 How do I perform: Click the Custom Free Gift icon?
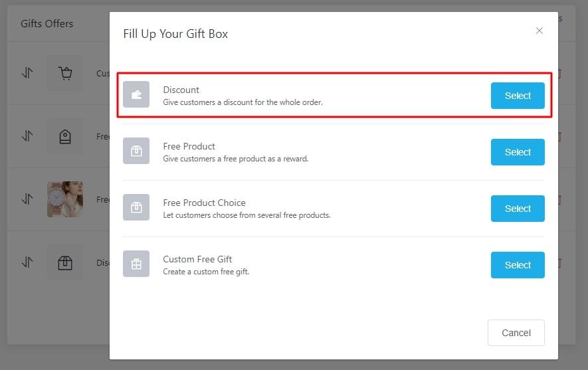tap(136, 264)
